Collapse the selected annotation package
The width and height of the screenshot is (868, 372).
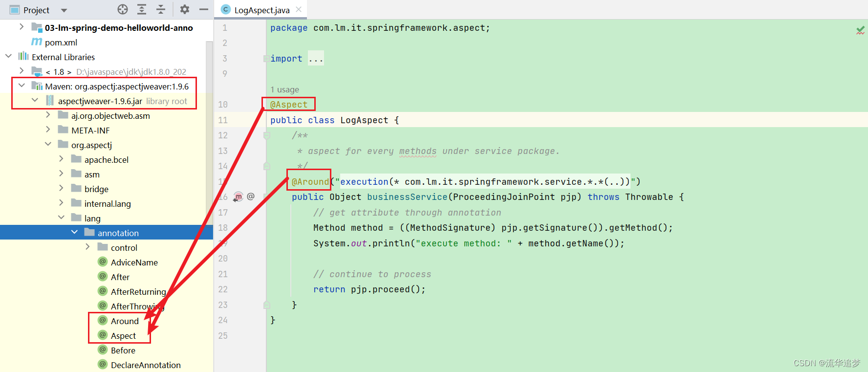point(74,232)
